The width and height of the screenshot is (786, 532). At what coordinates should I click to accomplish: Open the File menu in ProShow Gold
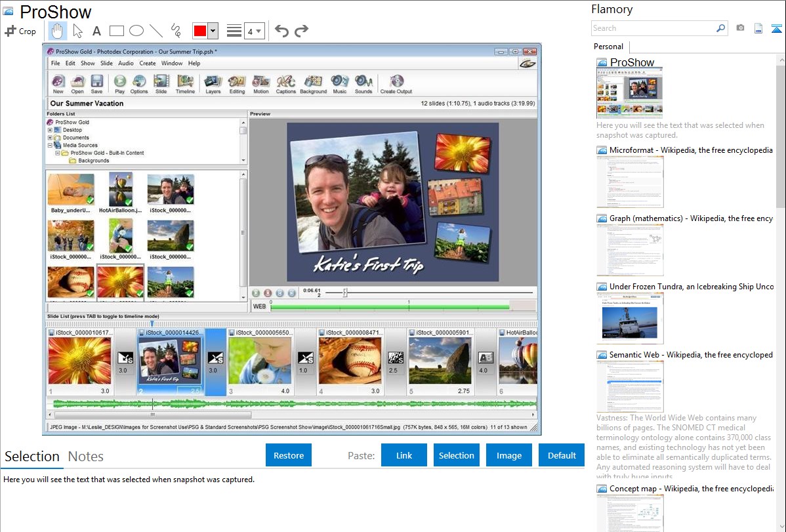pyautogui.click(x=55, y=63)
